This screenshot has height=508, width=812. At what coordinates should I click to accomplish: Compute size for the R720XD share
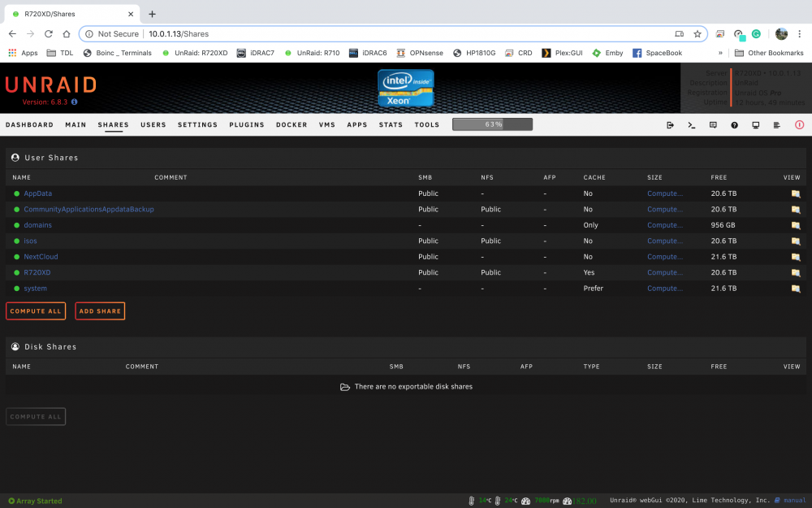coord(664,272)
